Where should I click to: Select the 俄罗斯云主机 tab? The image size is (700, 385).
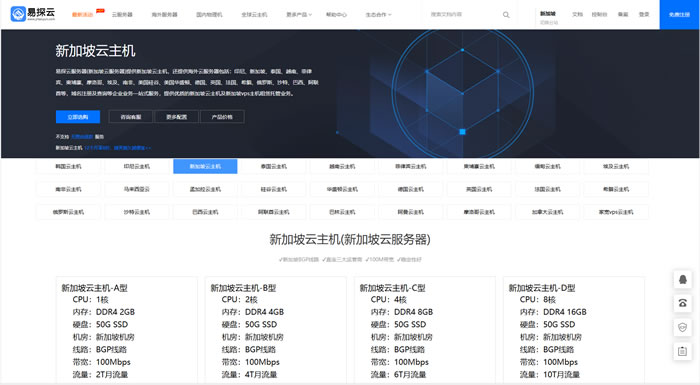(x=68, y=212)
